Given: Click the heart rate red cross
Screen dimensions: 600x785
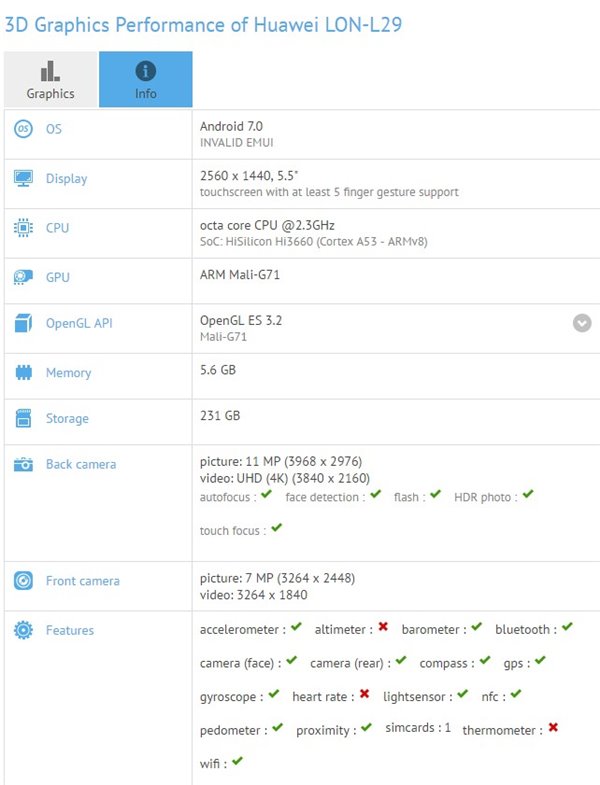Looking at the screenshot, I should (365, 695).
